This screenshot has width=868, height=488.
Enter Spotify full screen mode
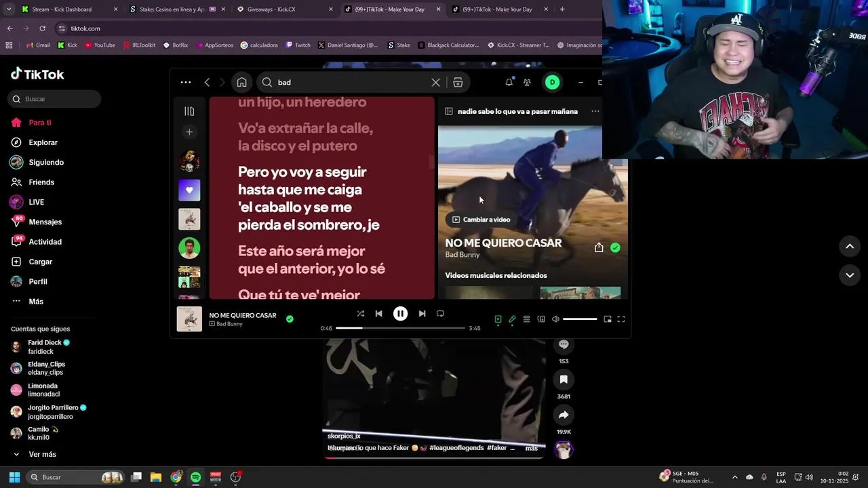(x=621, y=319)
